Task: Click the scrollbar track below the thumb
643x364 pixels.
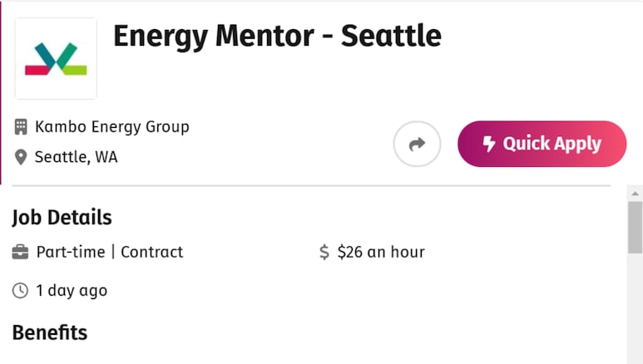Action: [636, 308]
